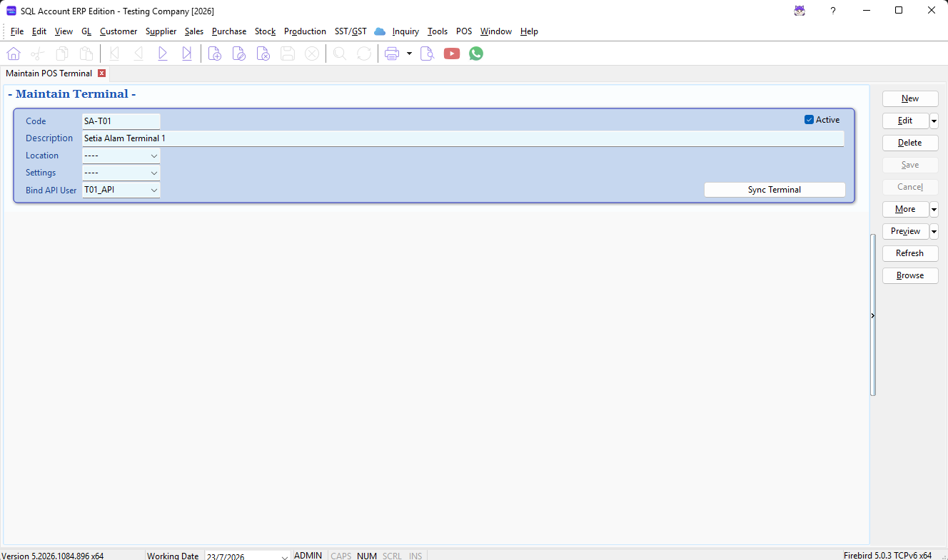Open the Location dropdown

point(153,156)
